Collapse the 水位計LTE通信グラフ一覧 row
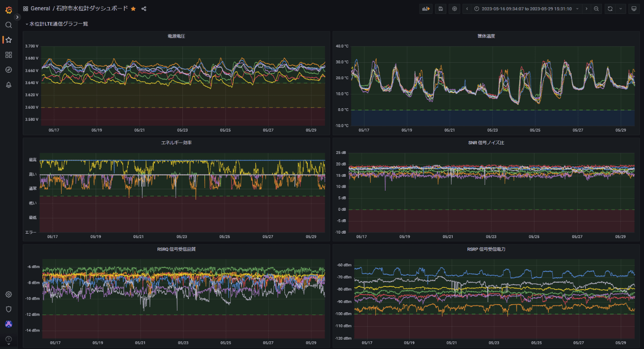 coord(58,24)
